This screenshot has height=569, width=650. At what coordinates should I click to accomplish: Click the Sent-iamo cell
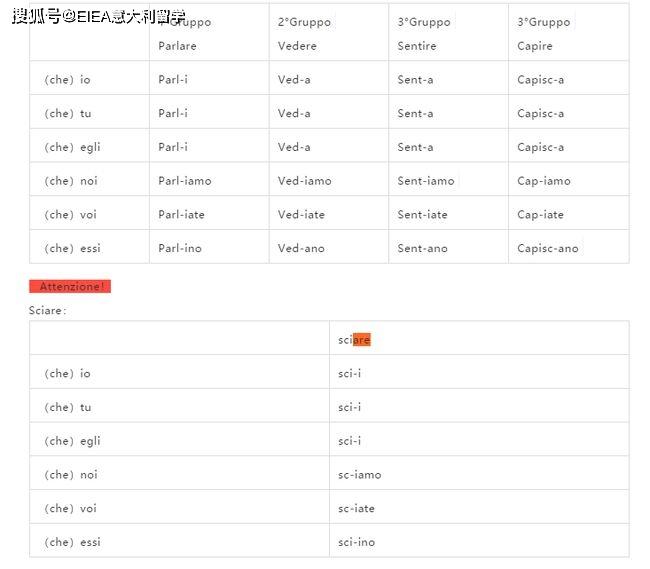pyautogui.click(x=425, y=181)
